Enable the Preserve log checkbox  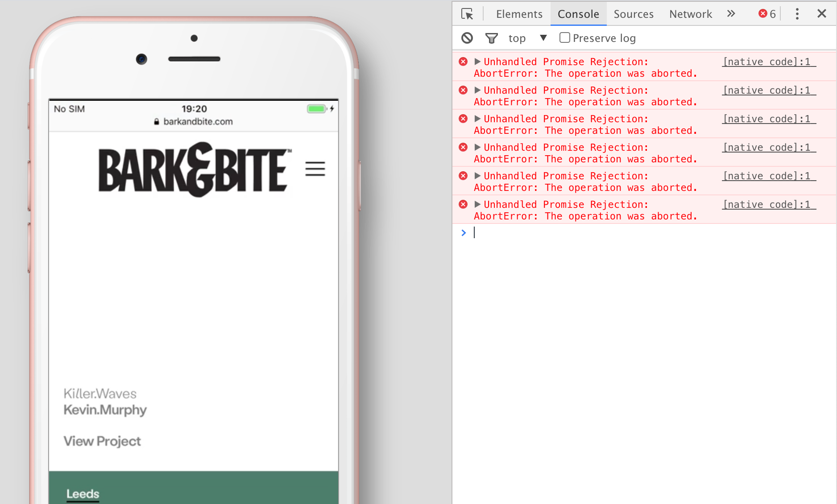tap(565, 38)
